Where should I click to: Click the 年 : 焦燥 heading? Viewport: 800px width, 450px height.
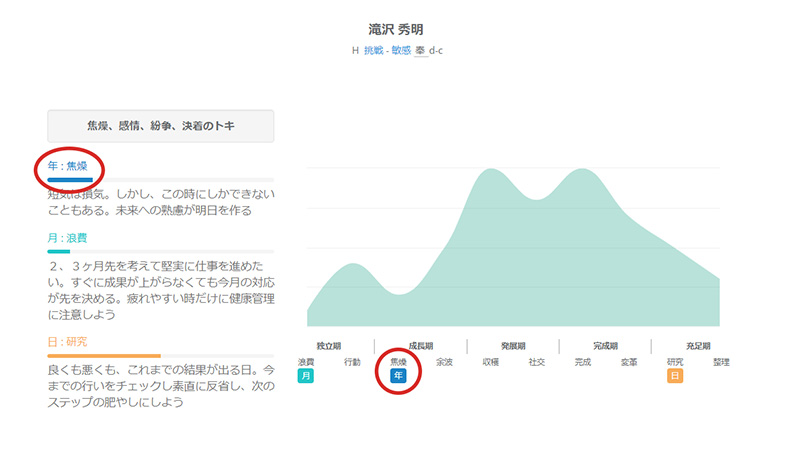click(x=67, y=166)
